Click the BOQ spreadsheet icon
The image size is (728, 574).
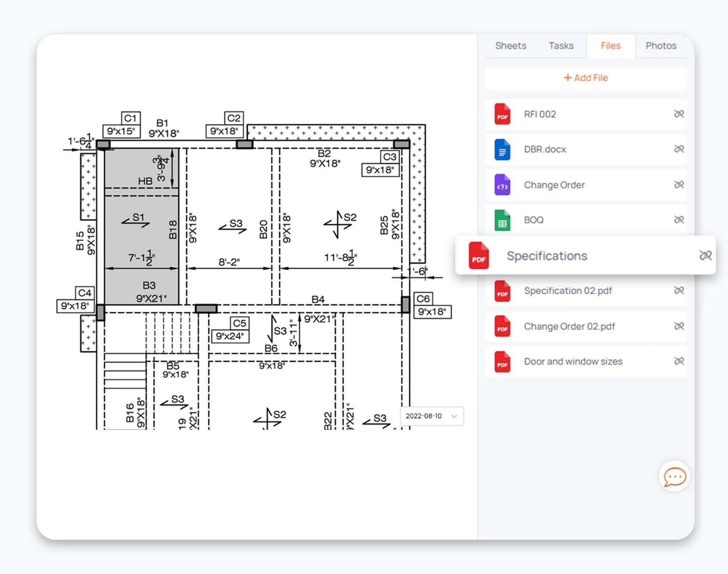tap(502, 220)
